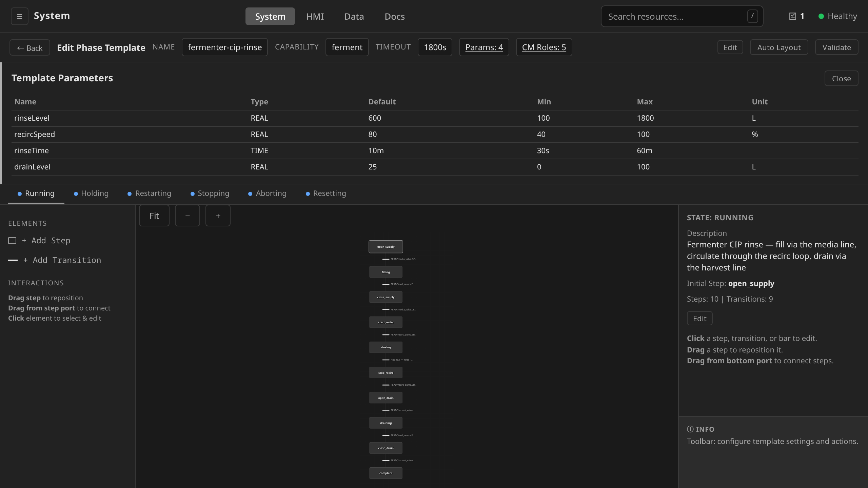
Task: Select the Aborting state tab
Action: coord(268,194)
